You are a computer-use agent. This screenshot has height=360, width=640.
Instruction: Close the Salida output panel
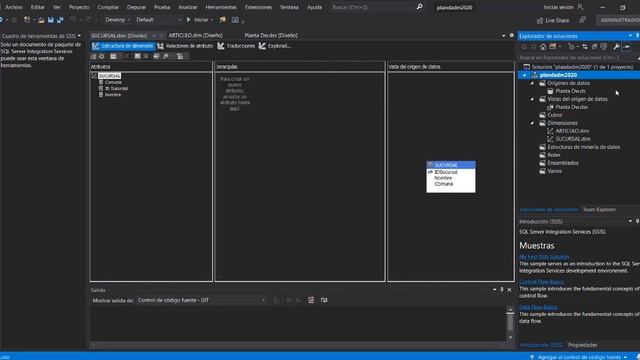(509, 290)
